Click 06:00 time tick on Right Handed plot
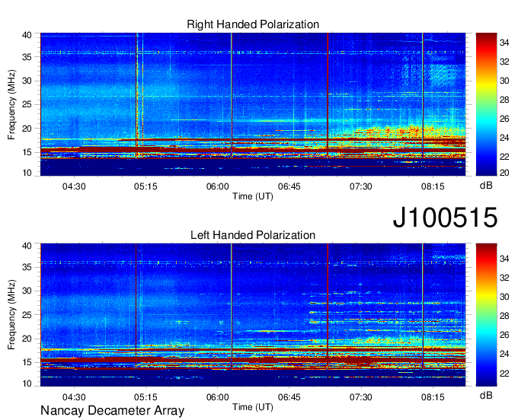Viewport: 518px width, 420px height. 218,186
